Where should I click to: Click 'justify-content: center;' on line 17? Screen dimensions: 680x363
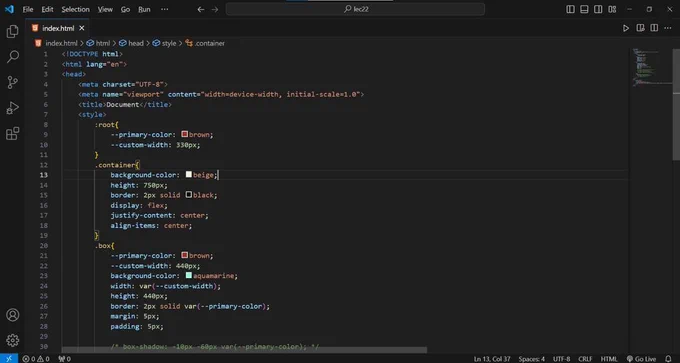pos(160,215)
